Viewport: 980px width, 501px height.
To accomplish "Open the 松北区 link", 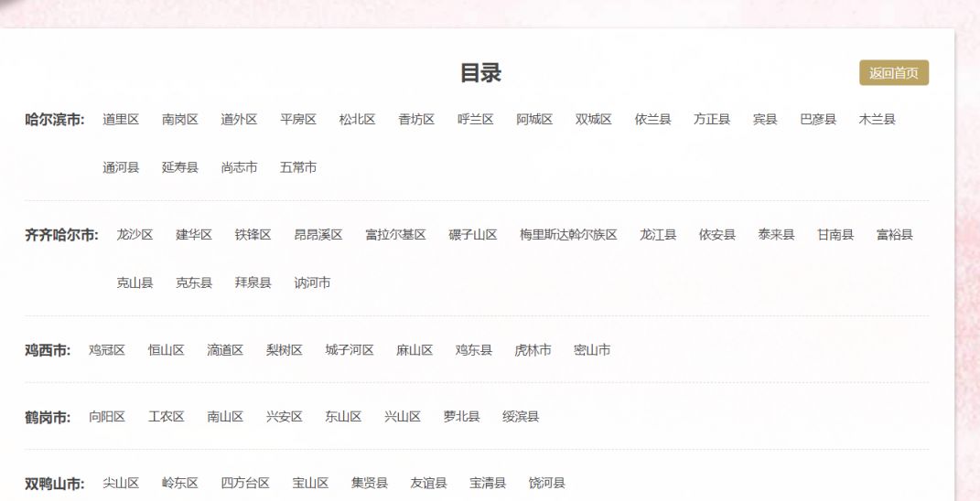I will click(x=357, y=120).
